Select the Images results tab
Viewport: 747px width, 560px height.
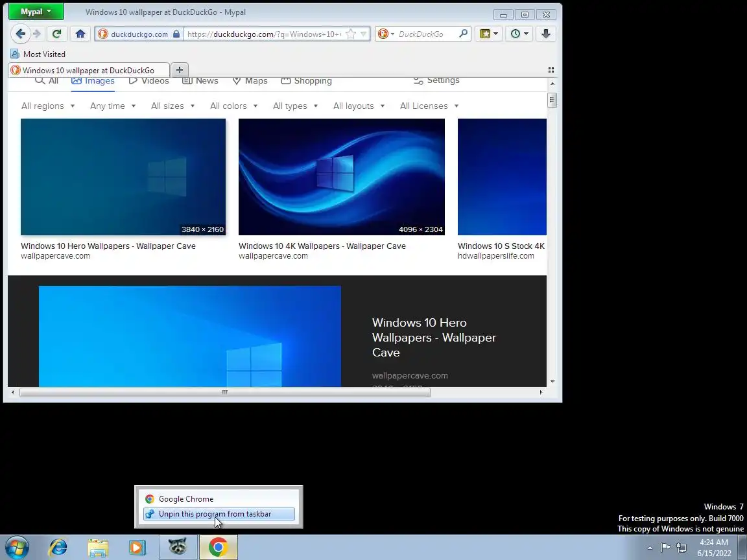pyautogui.click(x=93, y=80)
